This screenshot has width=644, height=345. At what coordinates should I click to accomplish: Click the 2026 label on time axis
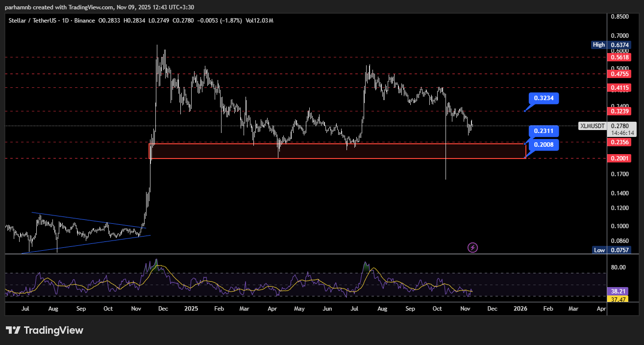(520, 309)
